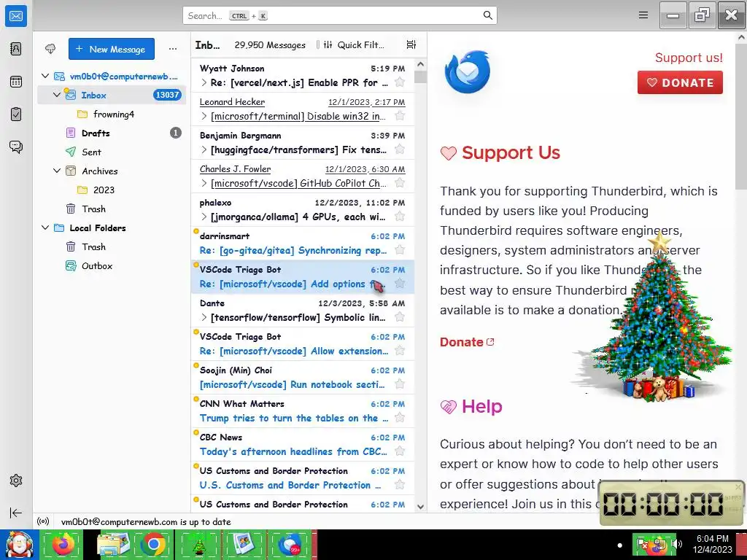Follow the Donate link under Support Us
Image resolution: width=747 pixels, height=560 pixels.
(467, 342)
